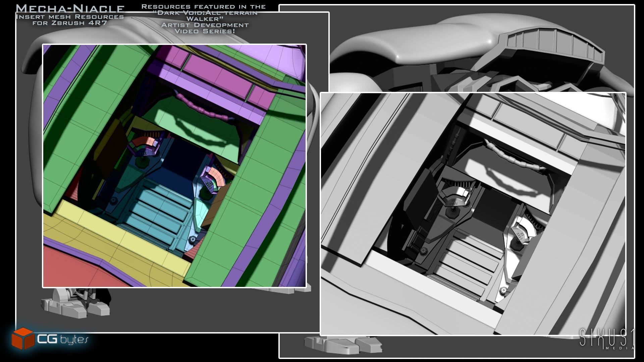Click the "Dark Void:All terrain Walker" text

pos(205,16)
